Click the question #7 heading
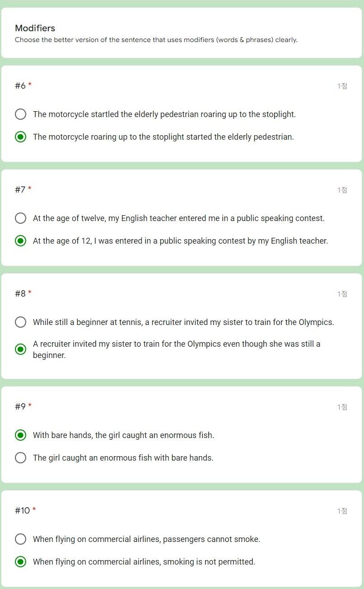The image size is (364, 589). [x=21, y=189]
